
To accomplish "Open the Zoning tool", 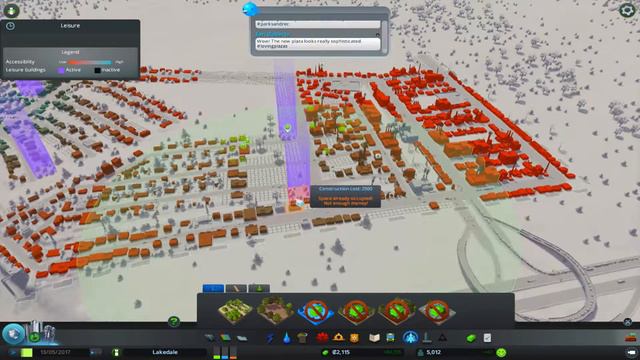I will click(x=226, y=338).
